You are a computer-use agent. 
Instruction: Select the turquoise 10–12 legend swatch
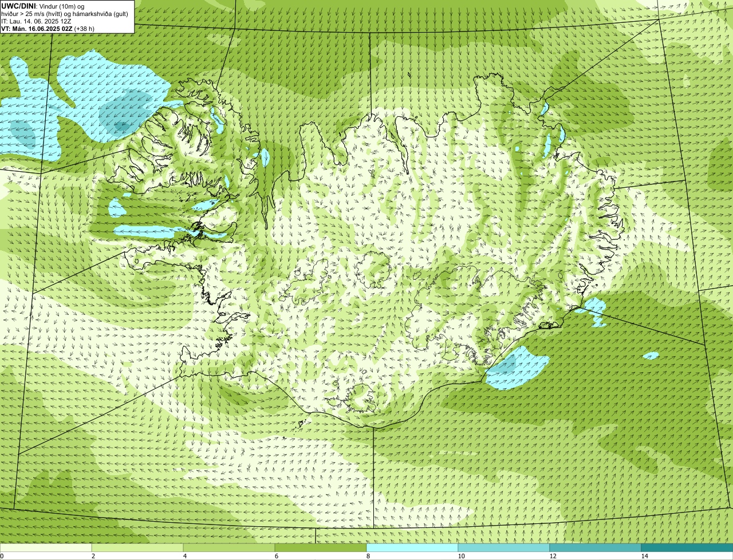click(x=504, y=547)
